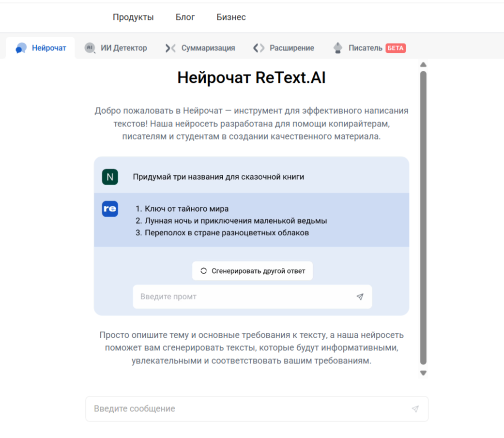Open the Бизнес menu item
The width and height of the screenshot is (504, 438).
click(231, 17)
